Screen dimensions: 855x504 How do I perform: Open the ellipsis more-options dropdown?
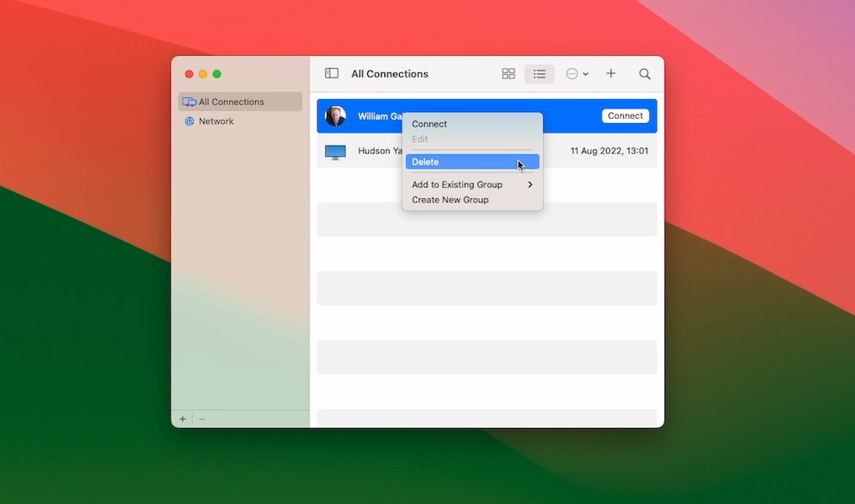pyautogui.click(x=577, y=74)
